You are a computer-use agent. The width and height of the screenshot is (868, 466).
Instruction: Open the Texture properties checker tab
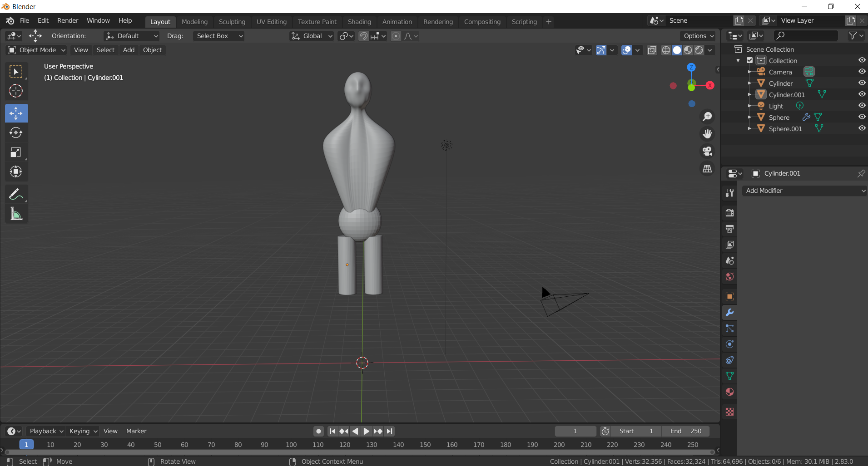point(729,412)
